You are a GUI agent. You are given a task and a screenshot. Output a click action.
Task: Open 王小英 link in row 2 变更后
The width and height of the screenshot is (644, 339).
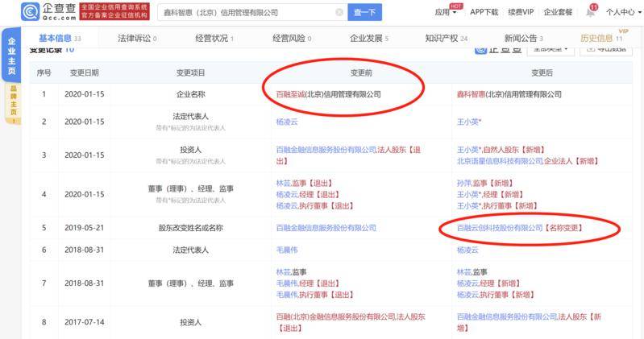pyautogui.click(x=468, y=122)
